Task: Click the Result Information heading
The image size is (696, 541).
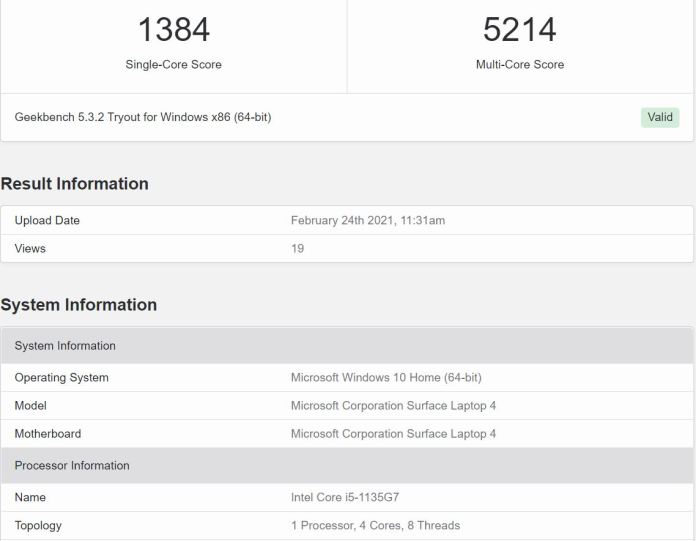Action: coord(75,184)
